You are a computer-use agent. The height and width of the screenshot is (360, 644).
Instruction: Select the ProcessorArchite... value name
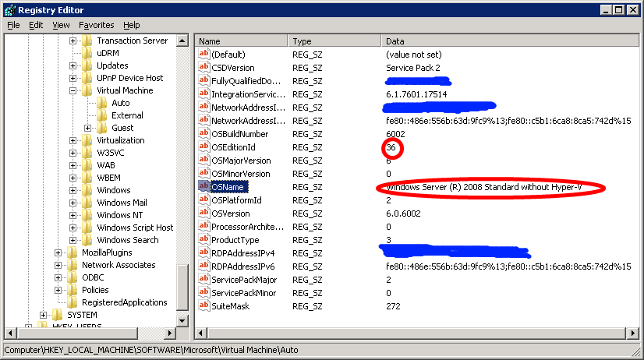tap(247, 227)
